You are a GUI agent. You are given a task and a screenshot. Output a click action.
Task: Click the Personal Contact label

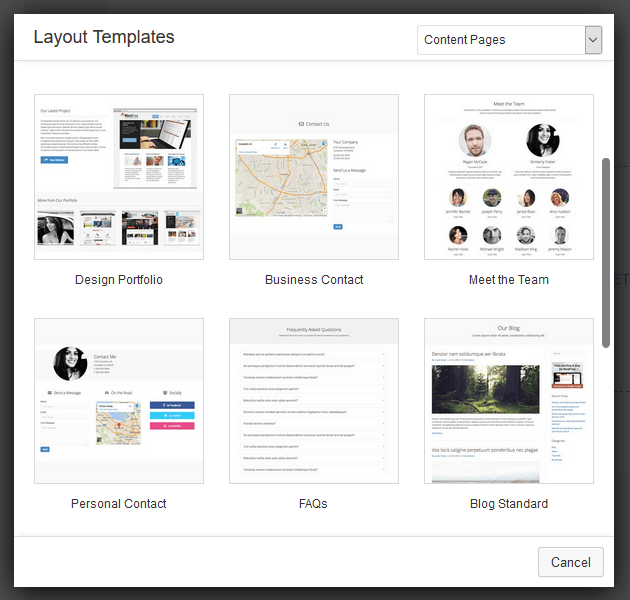[119, 504]
